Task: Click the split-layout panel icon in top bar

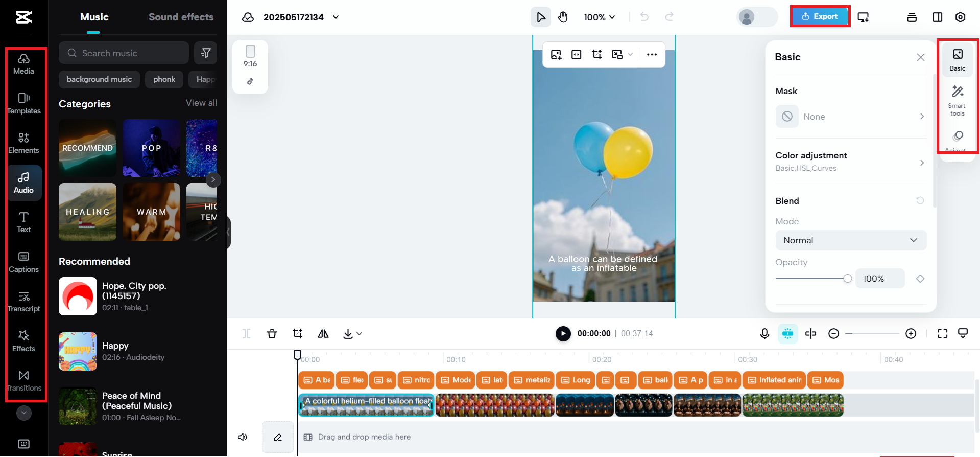Action: click(x=937, y=17)
